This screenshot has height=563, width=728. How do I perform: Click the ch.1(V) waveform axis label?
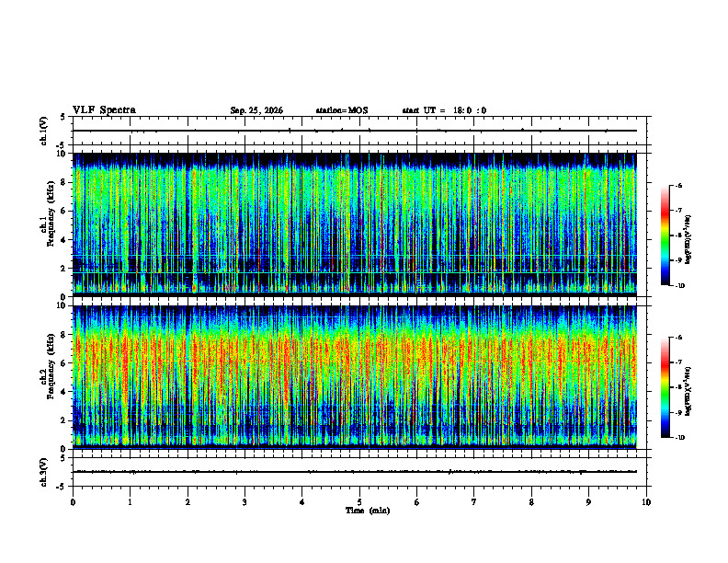(44, 131)
